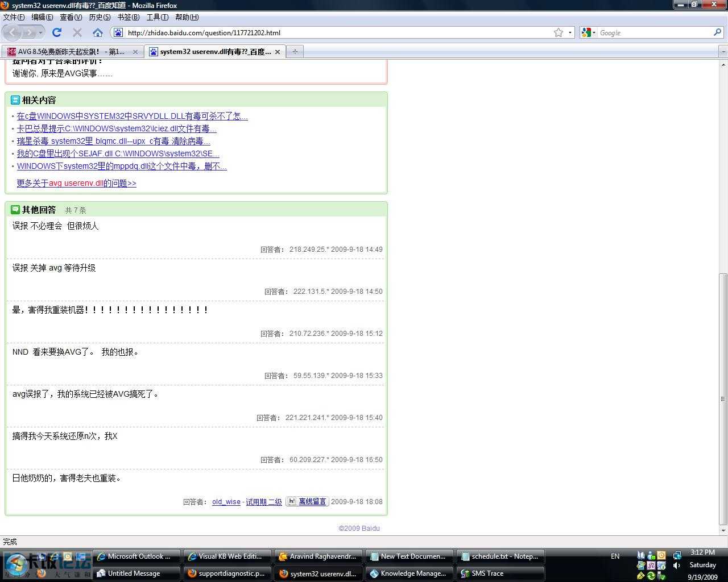Click the EN language indicator
This screenshot has height=582, width=728.
tap(615, 556)
